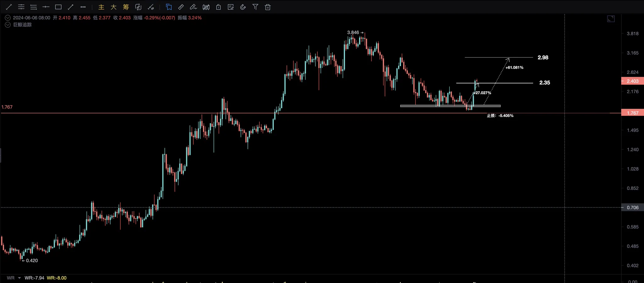The image size is (644, 283).
Task: Collapse the 巨鲸追踪 indicator chevron
Action: point(8,25)
